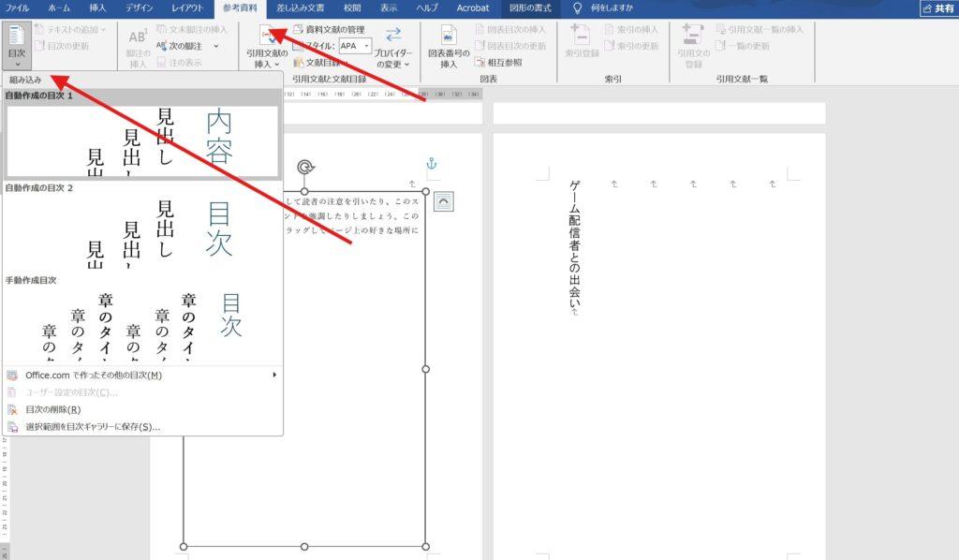Image resolution: width=959 pixels, height=560 pixels.
Task: Expand the 次の脚注 dropdown
Action: pos(215,44)
